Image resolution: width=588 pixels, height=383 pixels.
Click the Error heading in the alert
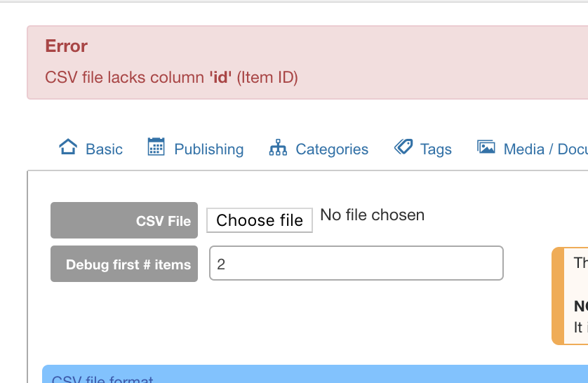67,46
